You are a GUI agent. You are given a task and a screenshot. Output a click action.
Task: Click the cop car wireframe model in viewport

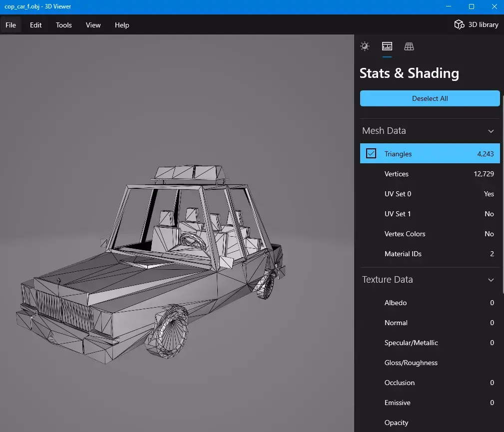pyautogui.click(x=150, y=265)
